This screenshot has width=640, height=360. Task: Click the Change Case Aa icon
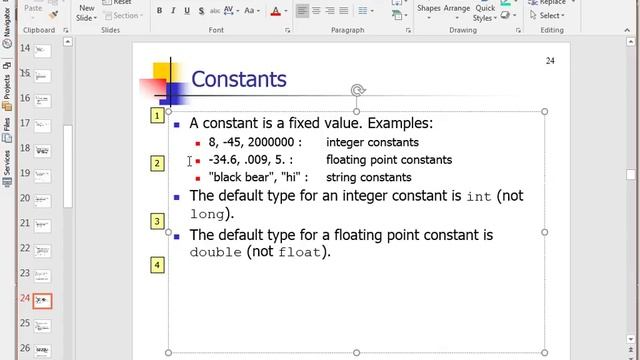point(249,11)
